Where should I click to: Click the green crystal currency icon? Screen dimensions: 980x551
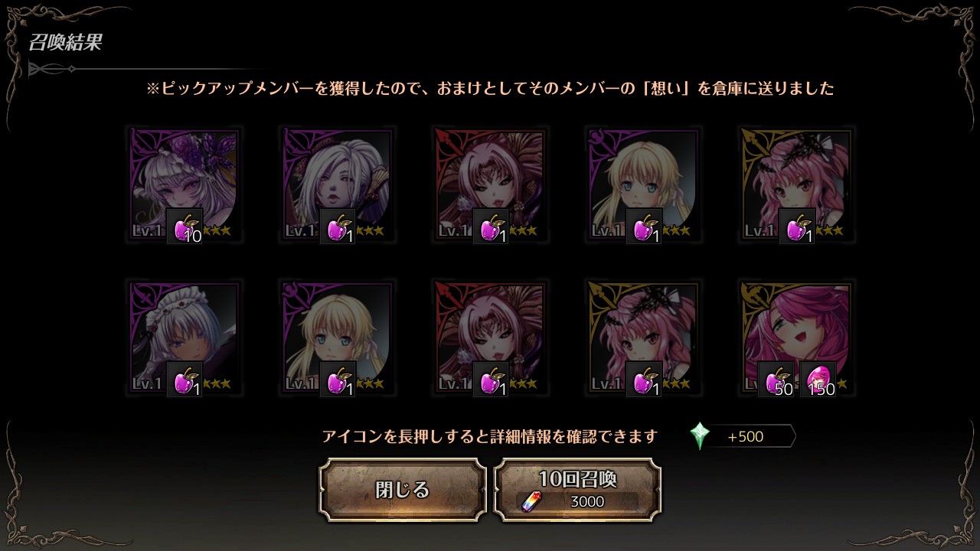click(700, 436)
